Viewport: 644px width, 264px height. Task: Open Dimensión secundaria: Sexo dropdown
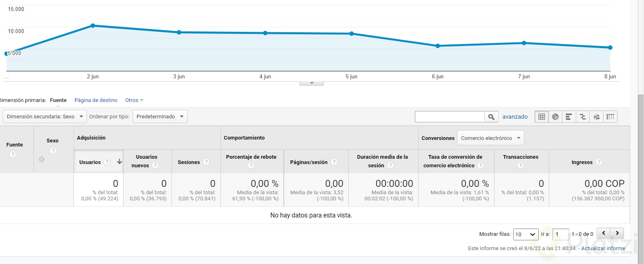pyautogui.click(x=45, y=117)
